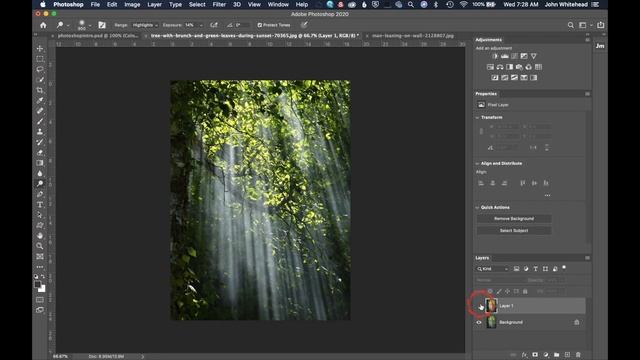The height and width of the screenshot is (360, 640).
Task: Add a layer mask button
Action: [x=535, y=355]
